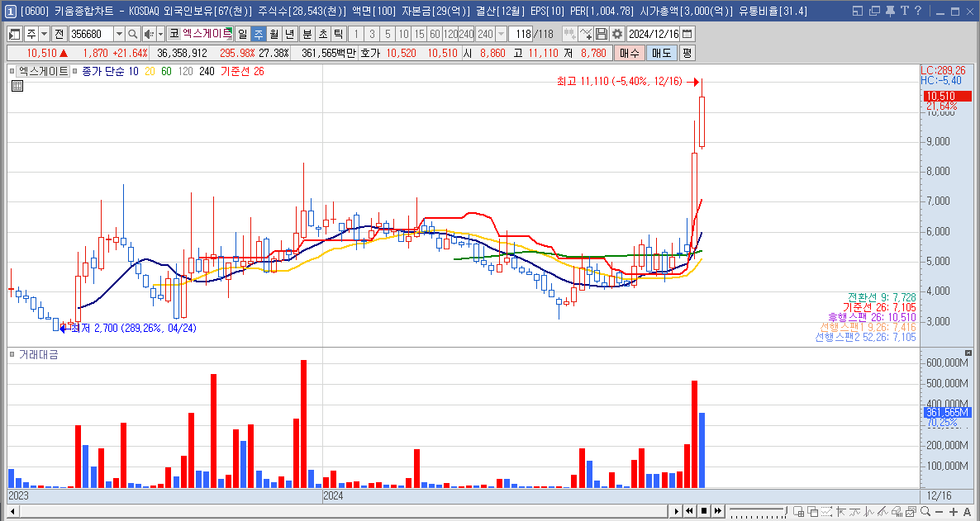Rewind the chart replay
Viewport: 980px width, 521px height.
click(689, 511)
